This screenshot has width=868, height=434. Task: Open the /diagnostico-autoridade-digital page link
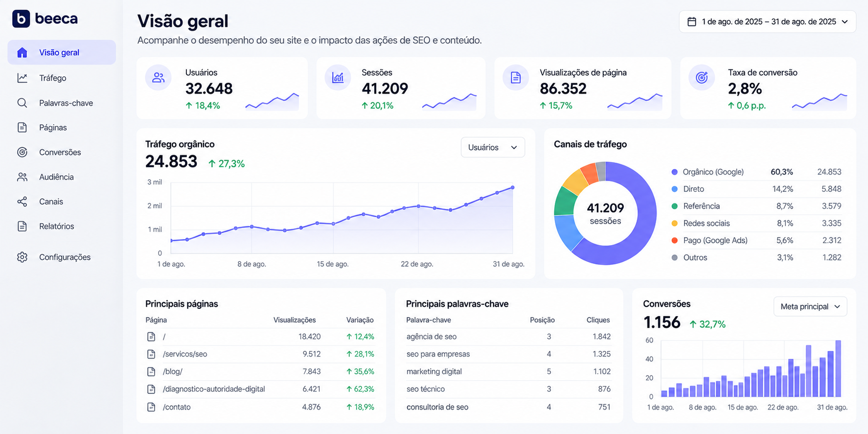214,389
